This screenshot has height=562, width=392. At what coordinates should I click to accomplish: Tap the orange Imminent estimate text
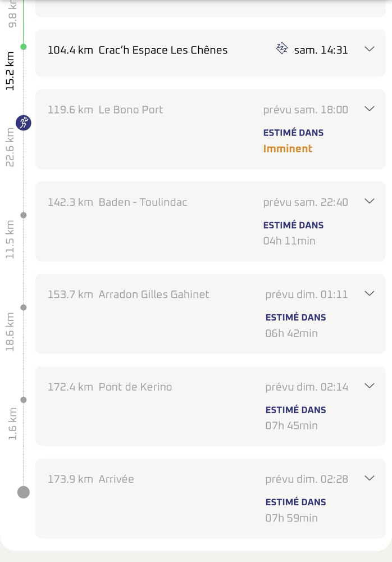click(x=288, y=149)
